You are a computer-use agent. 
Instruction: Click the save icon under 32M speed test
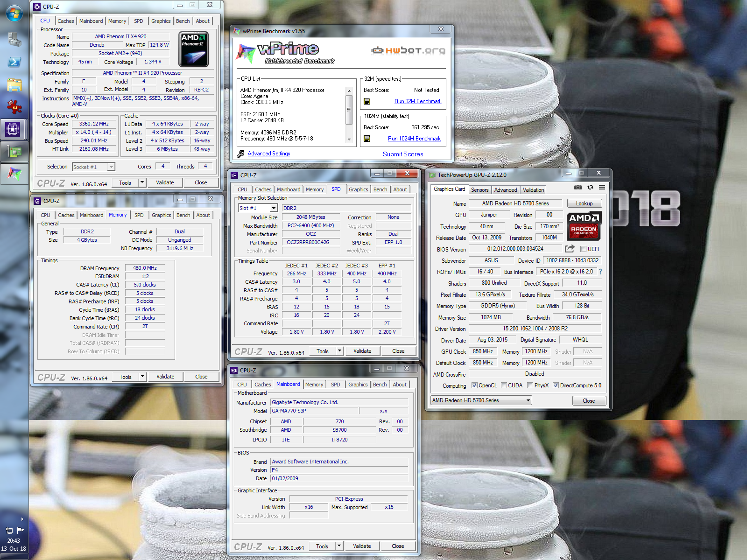(367, 101)
